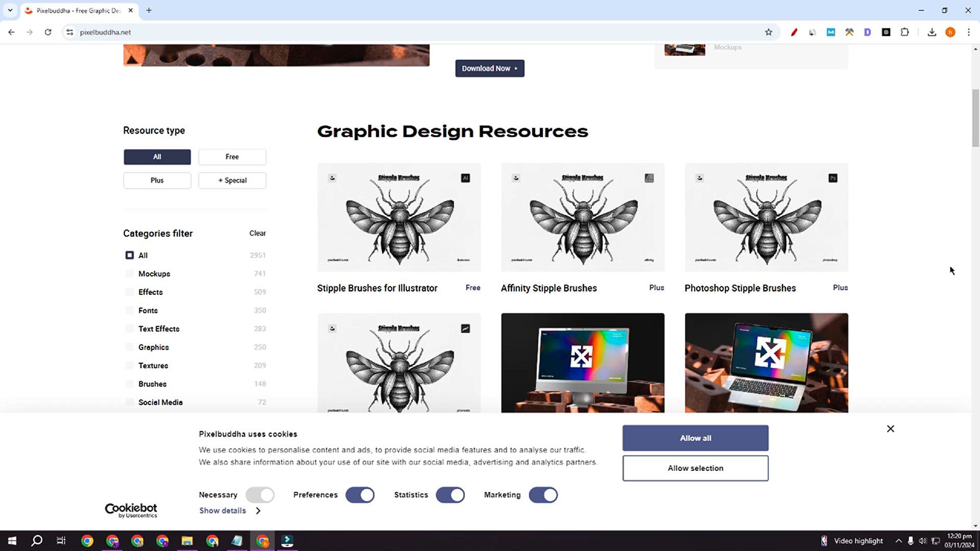Viewport: 980px width, 551px height.
Task: Check the All category checkbox
Action: pos(130,255)
